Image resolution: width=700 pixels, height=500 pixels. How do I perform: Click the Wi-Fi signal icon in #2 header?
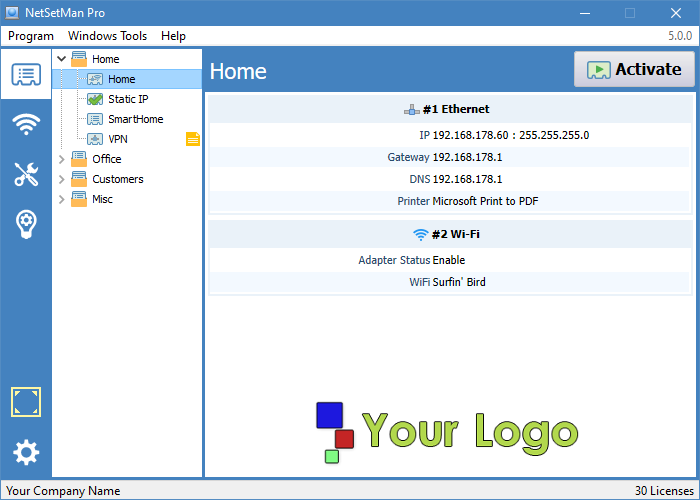[421, 234]
